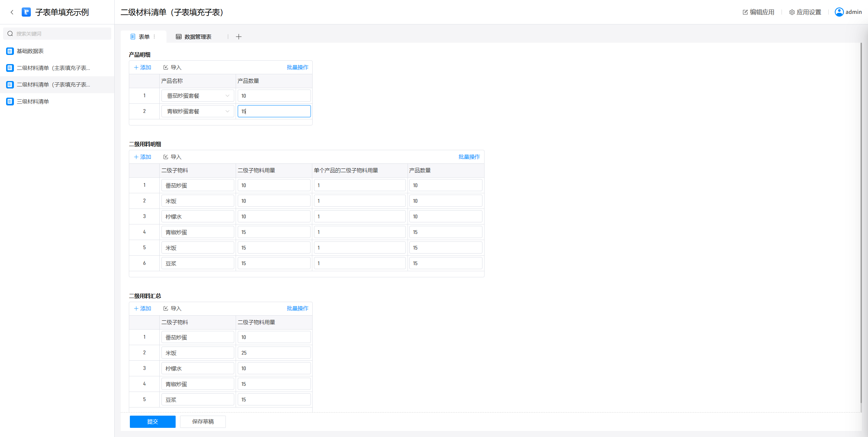This screenshot has width=868, height=437.
Task: Click the 子表单填充示例 app logo icon
Action: click(26, 12)
